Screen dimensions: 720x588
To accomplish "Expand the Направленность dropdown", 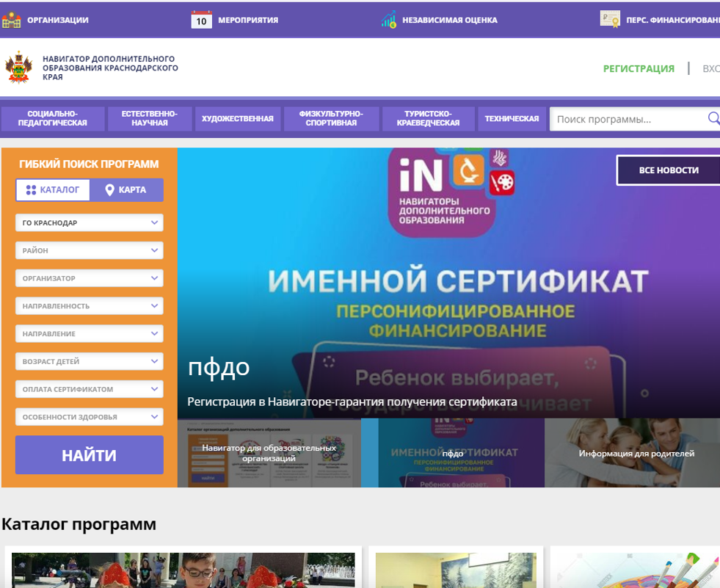I will pyautogui.click(x=89, y=306).
